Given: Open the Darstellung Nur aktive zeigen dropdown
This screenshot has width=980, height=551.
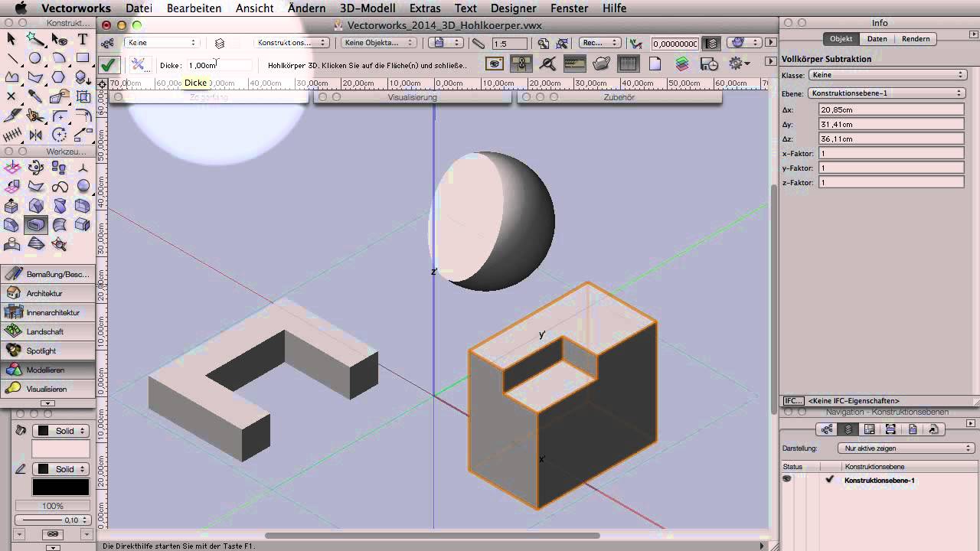Looking at the screenshot, I should (906, 448).
